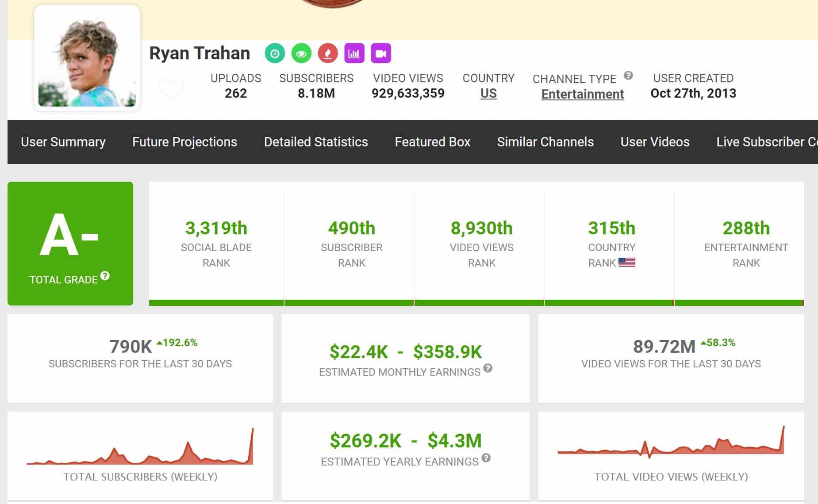Screen dimensions: 818x504
Task: Click the 262 uploads count
Action: tap(236, 93)
